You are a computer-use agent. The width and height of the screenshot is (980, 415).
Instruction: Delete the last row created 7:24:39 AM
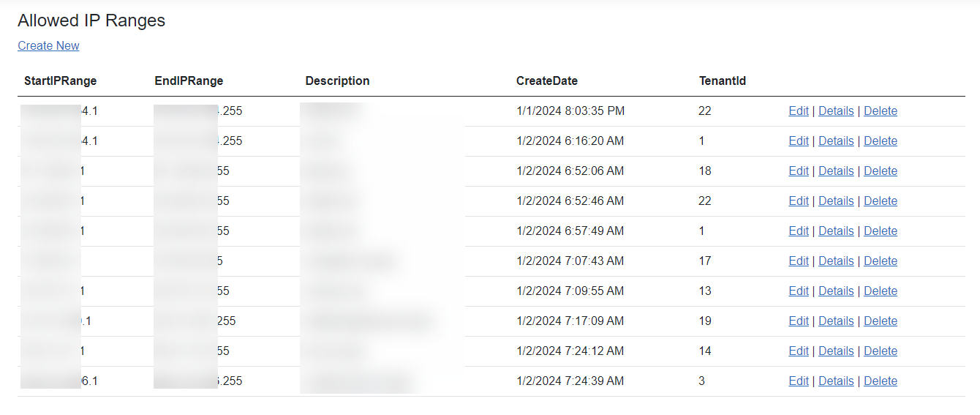[880, 381]
